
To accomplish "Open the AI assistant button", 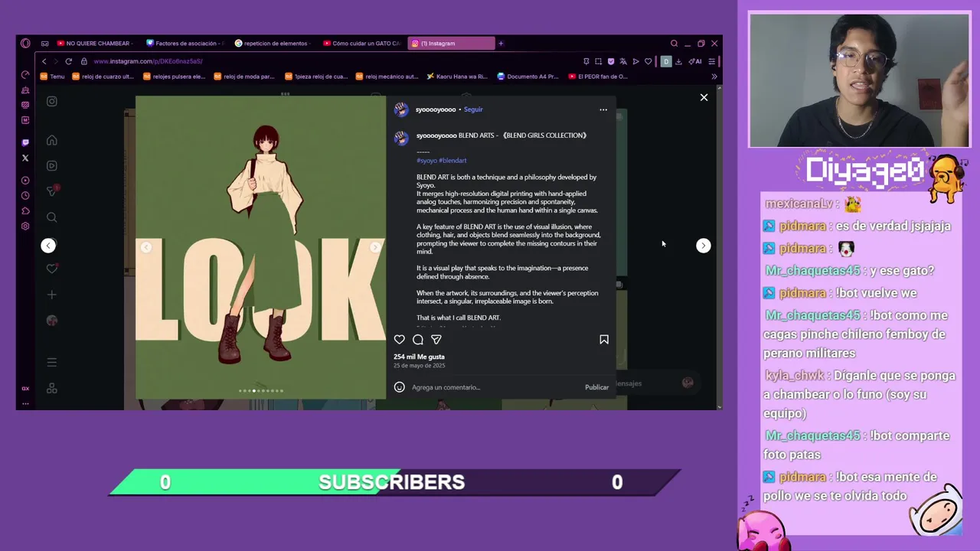I will click(x=695, y=61).
